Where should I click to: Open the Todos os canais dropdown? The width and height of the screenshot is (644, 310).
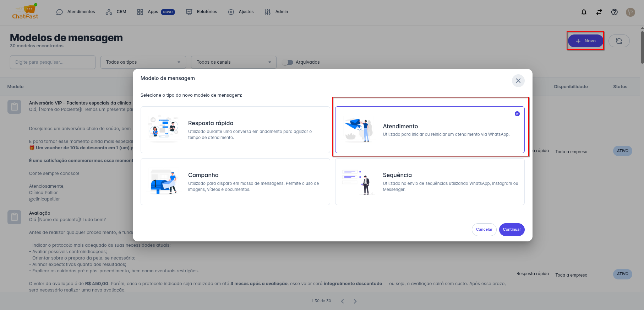(234, 62)
